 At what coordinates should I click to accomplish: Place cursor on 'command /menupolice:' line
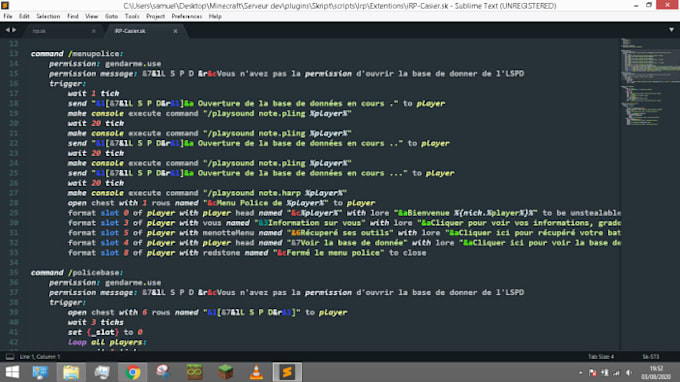click(77, 54)
